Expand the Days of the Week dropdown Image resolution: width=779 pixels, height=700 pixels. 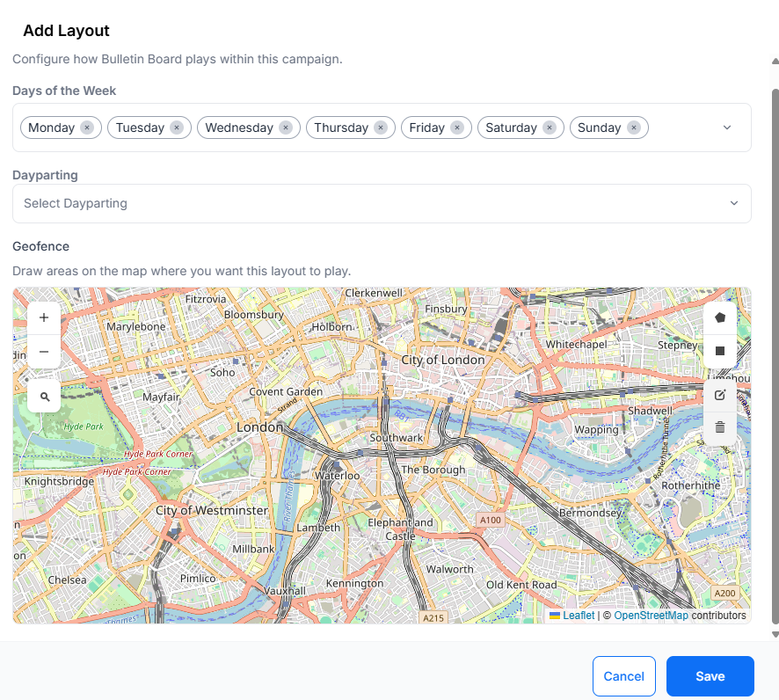click(x=727, y=128)
